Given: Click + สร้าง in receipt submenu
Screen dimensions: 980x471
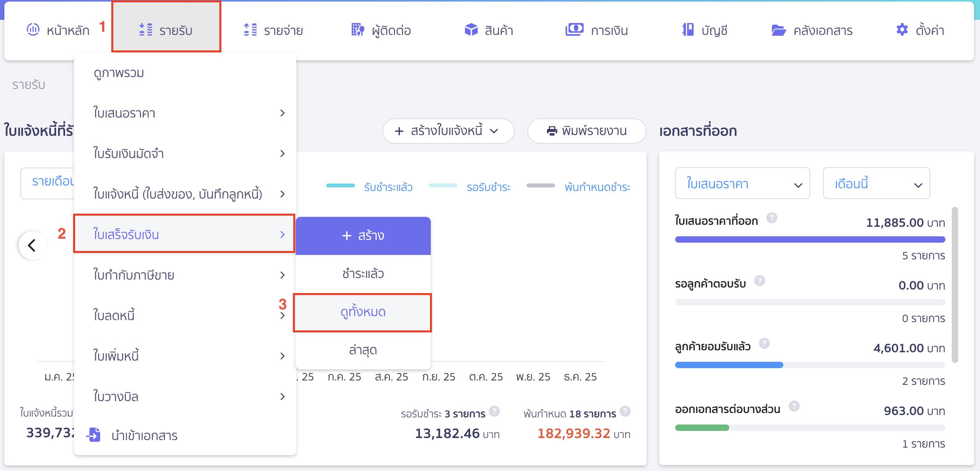Looking at the screenshot, I should (x=363, y=235).
